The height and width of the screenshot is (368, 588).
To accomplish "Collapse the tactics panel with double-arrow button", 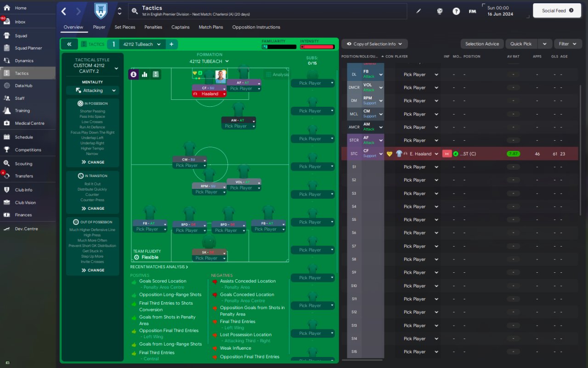I will pyautogui.click(x=69, y=44).
